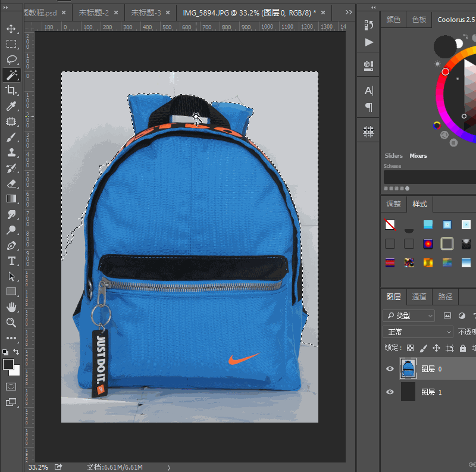
Task: Select the Magic Wand tool
Action: tap(11, 75)
